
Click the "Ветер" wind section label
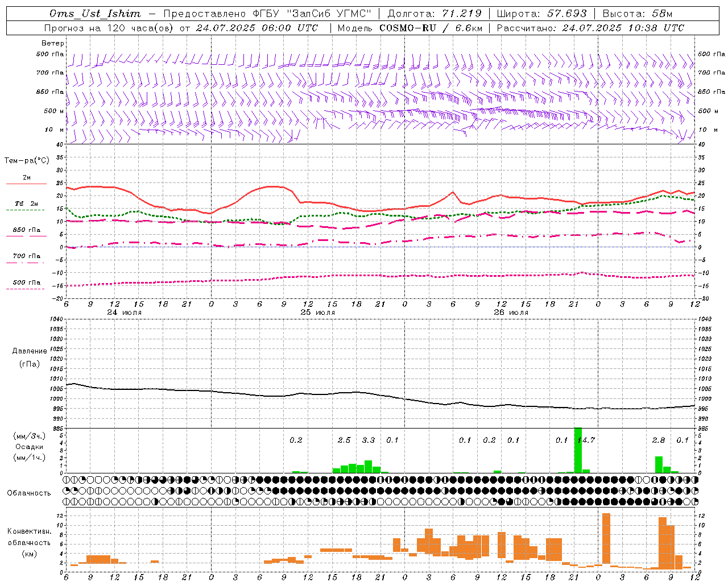click(x=53, y=43)
